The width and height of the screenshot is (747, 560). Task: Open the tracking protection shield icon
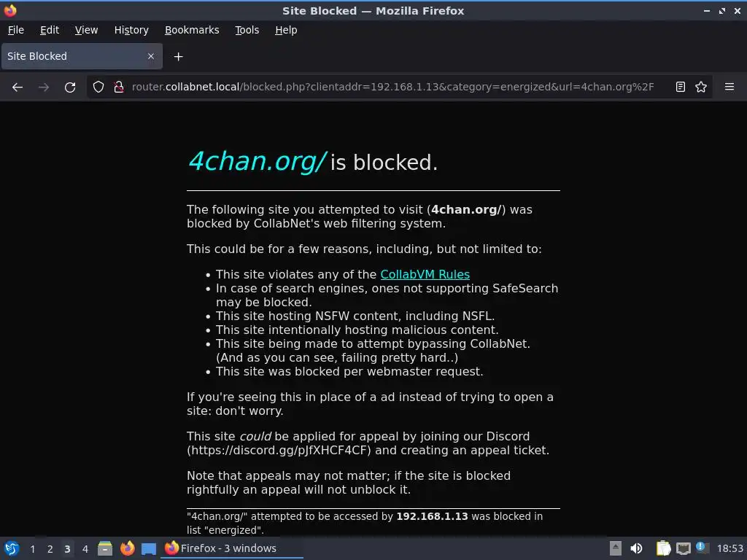98,87
